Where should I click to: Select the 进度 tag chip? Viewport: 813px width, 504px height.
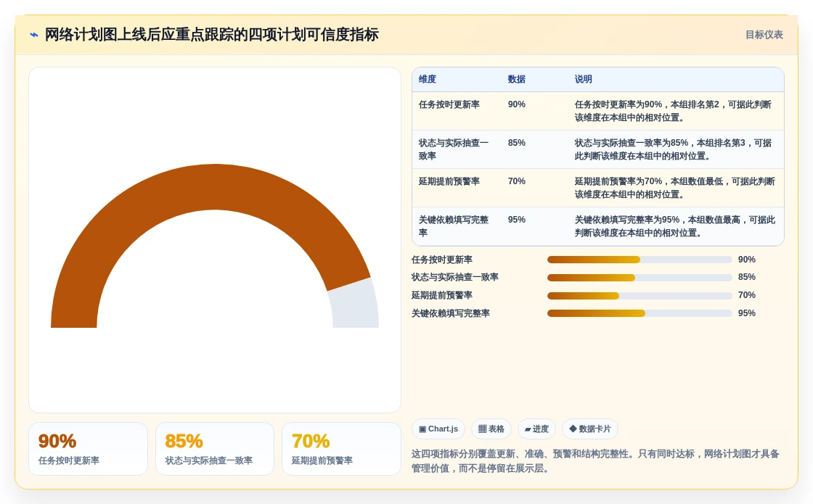tap(536, 429)
